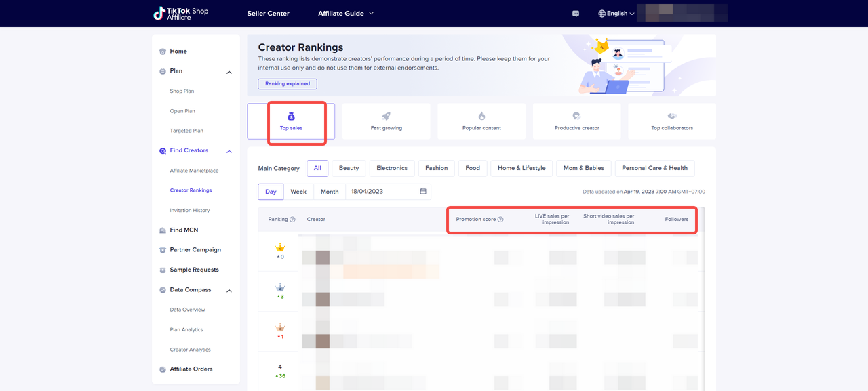
Task: Click the Promotion score help icon
Action: (500, 220)
